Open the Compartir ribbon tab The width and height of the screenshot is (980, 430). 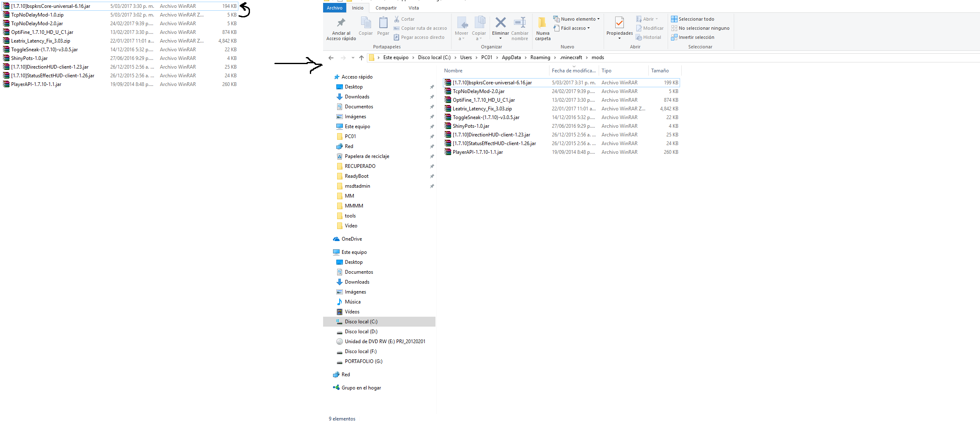(386, 8)
